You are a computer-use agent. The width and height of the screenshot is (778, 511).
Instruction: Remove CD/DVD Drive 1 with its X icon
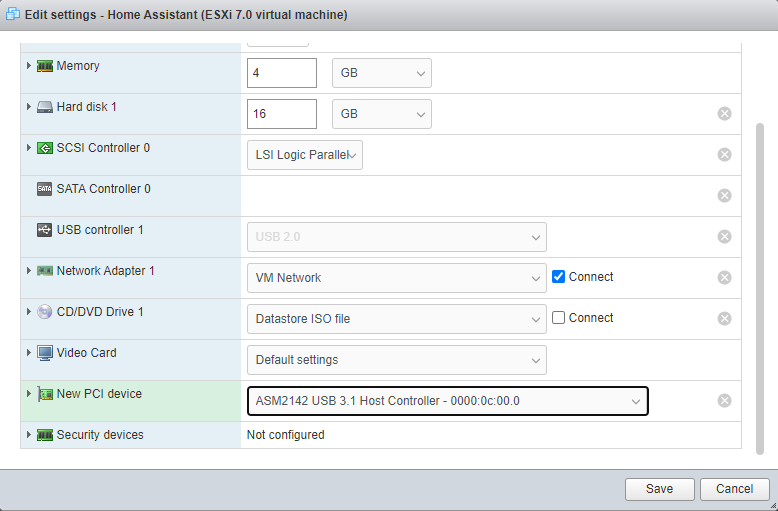click(x=724, y=319)
